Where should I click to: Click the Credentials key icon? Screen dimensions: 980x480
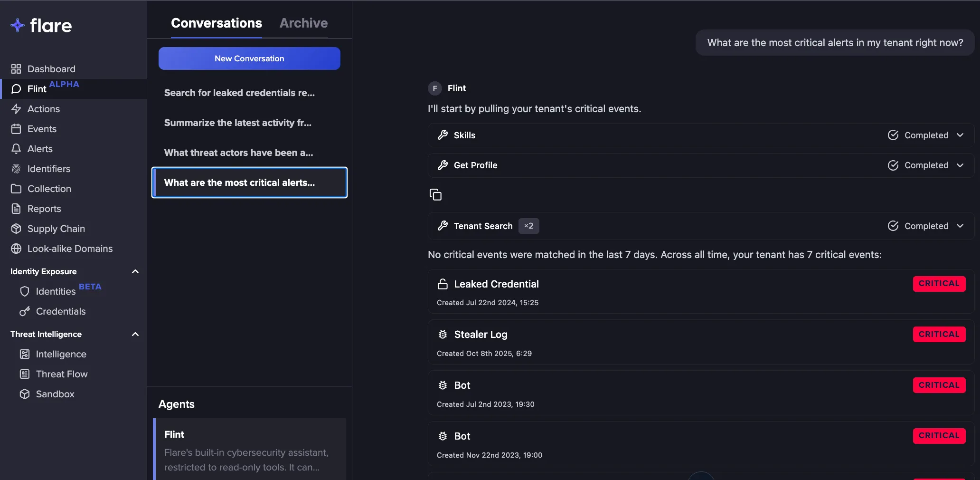[25, 311]
